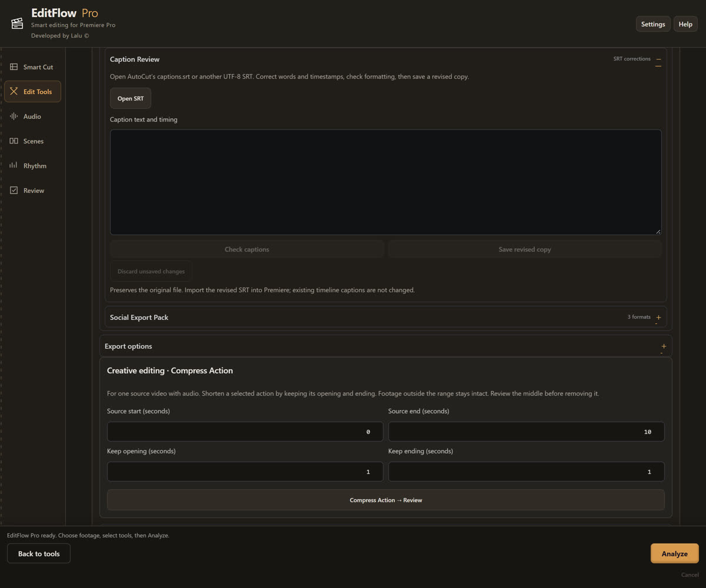Focus the Caption text and timing textarea
This screenshot has height=588, width=706.
coord(386,182)
